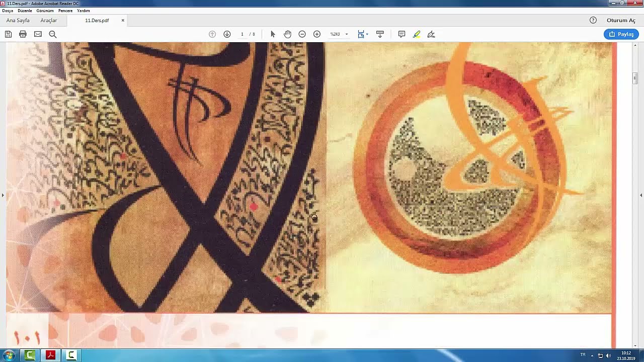
Task: Open the Fill and Sign tool
Action: pyautogui.click(x=431, y=34)
